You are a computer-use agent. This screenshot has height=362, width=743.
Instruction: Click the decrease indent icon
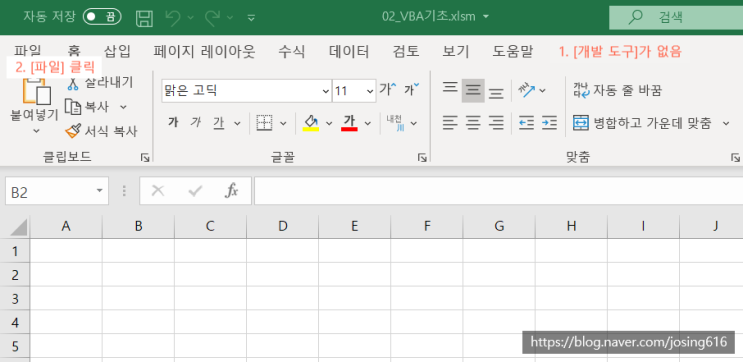click(x=526, y=123)
